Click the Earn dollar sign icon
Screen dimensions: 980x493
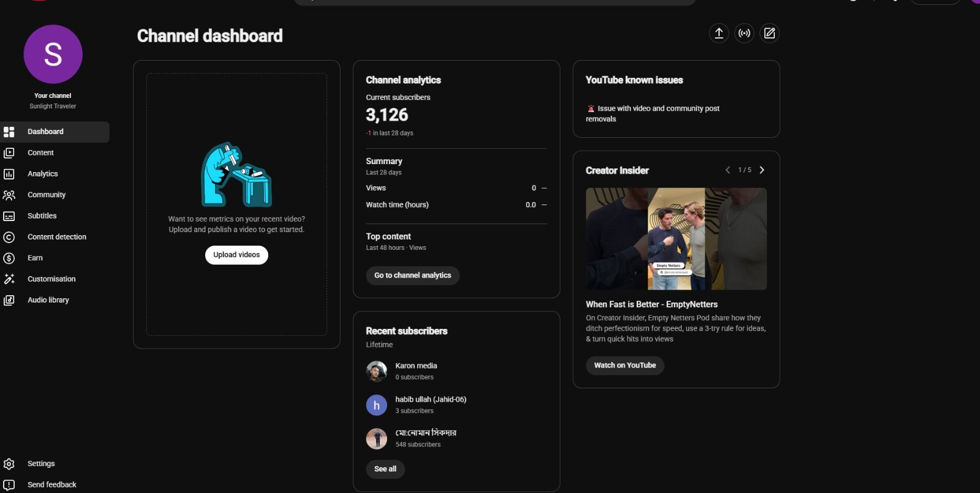9,258
